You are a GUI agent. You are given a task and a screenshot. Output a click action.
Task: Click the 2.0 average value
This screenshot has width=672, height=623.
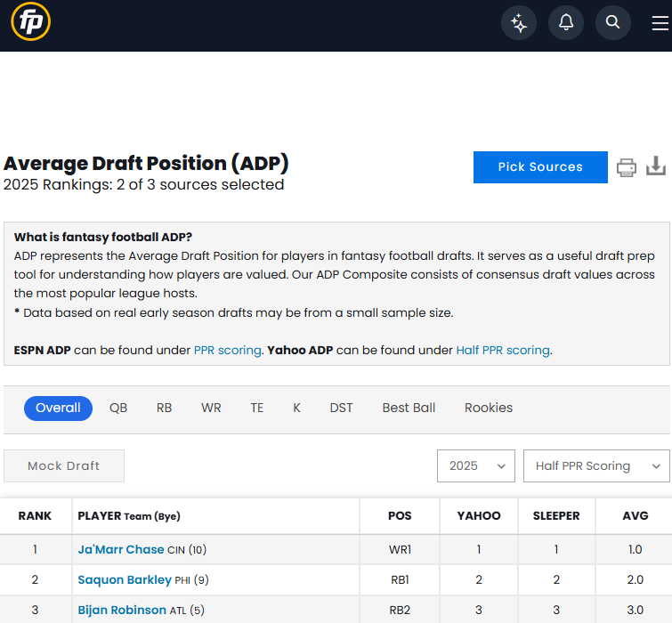pos(636,579)
